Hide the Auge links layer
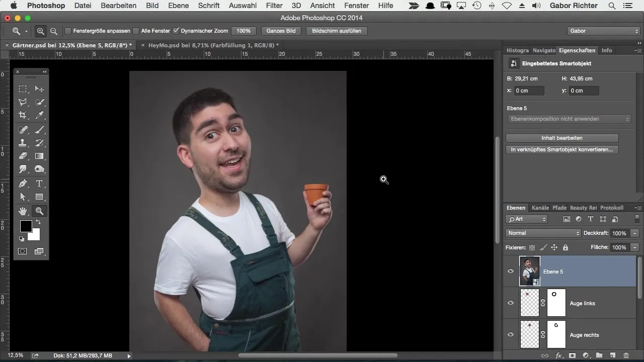 511,303
